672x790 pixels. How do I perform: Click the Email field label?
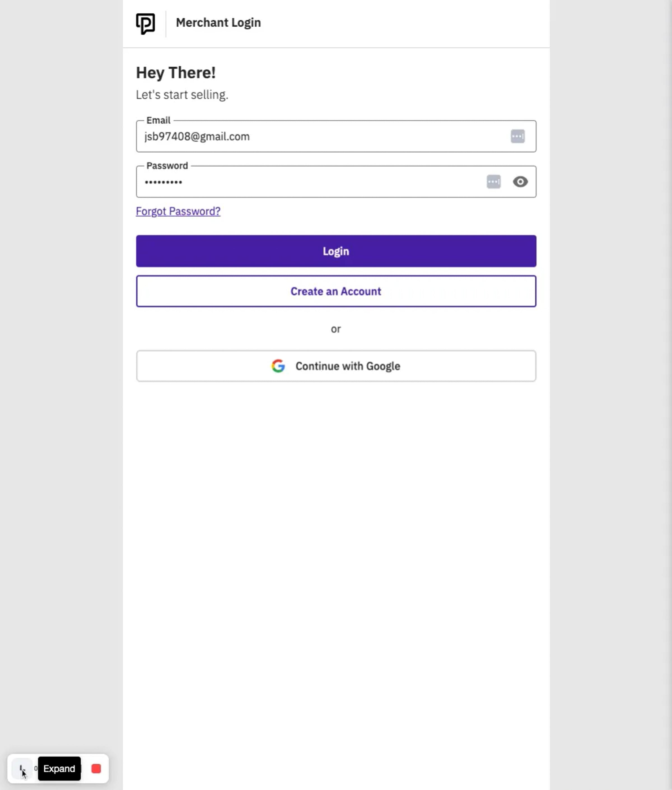click(x=158, y=120)
